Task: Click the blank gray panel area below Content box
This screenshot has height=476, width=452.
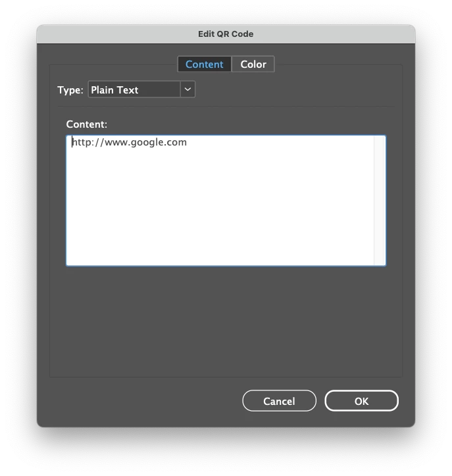Action: click(226, 322)
